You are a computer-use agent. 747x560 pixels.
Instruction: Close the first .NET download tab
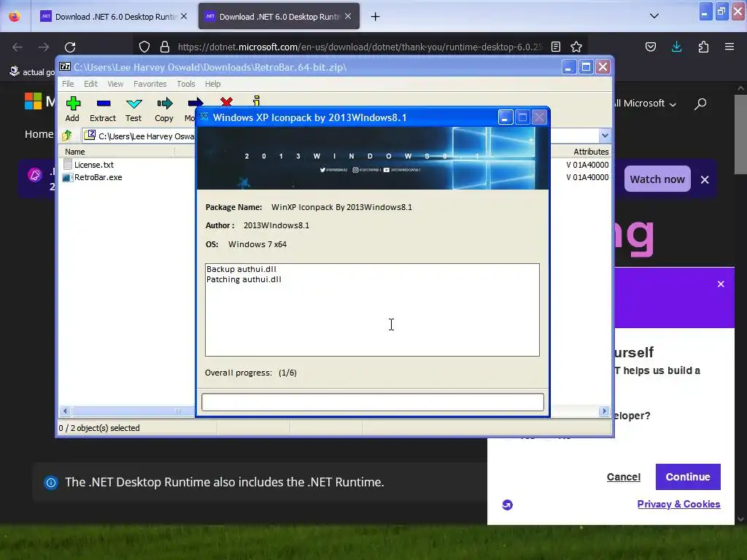pos(184,16)
